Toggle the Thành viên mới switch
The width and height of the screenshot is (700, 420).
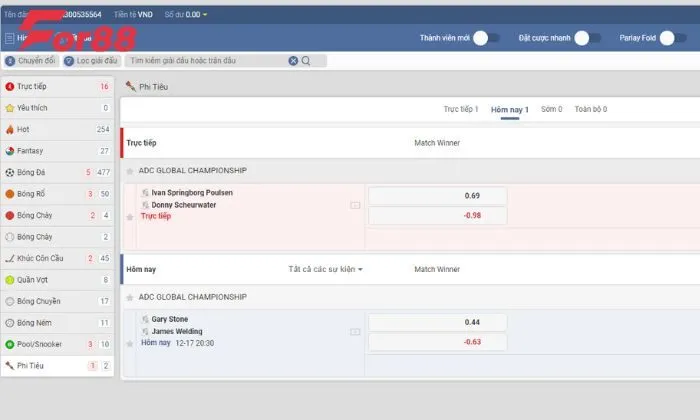click(486, 38)
